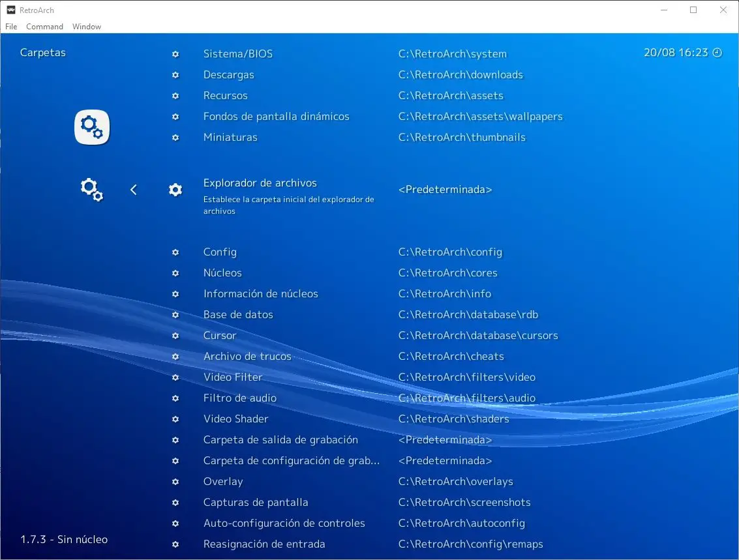
Task: Select the Cursor folder entry
Action: coord(220,336)
